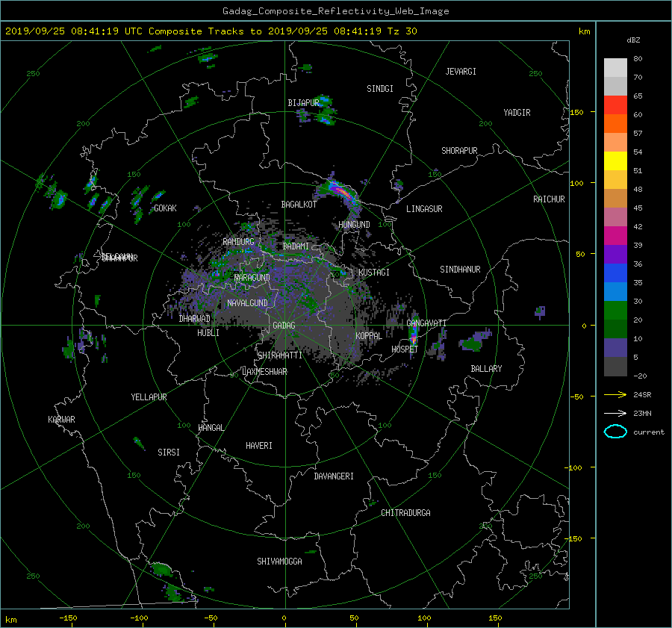Click the DAVANGERI city label

[334, 476]
